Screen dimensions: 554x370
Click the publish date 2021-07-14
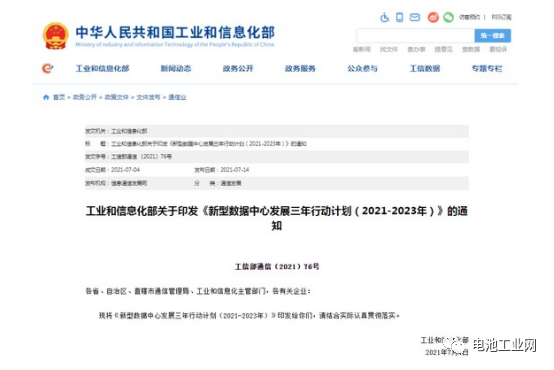point(235,170)
